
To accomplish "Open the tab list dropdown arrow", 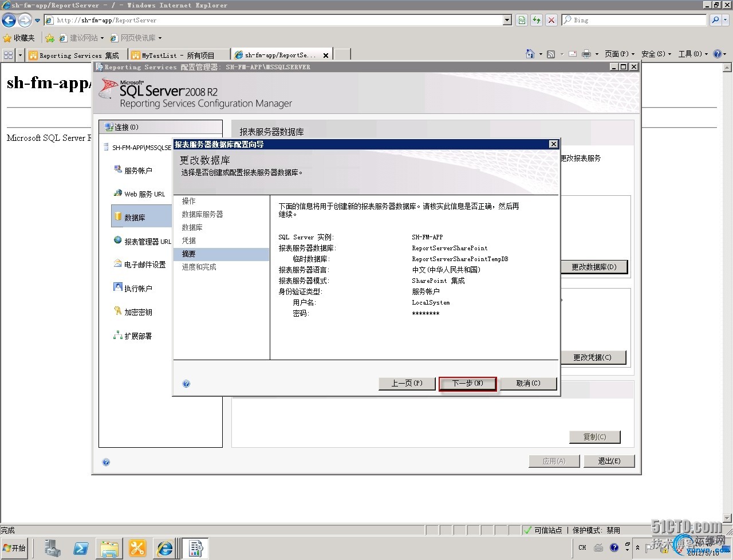I will click(x=21, y=55).
